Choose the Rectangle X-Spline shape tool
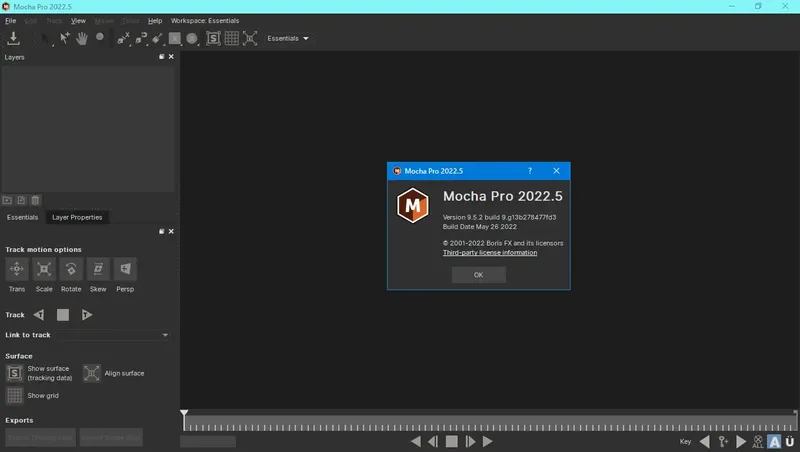The image size is (800, 452). click(174, 39)
